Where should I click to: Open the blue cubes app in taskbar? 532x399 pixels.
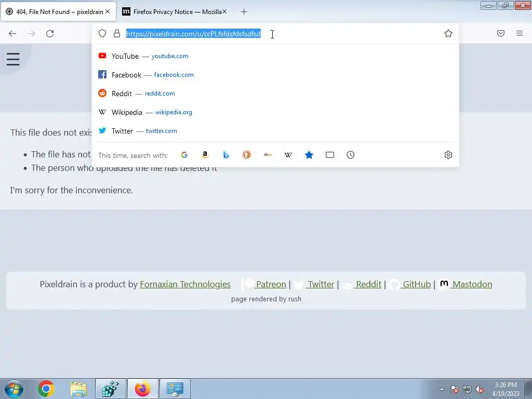pos(111,389)
